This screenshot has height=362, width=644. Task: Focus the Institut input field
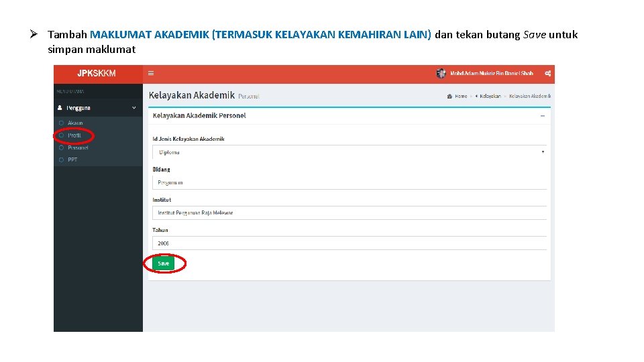(350, 213)
